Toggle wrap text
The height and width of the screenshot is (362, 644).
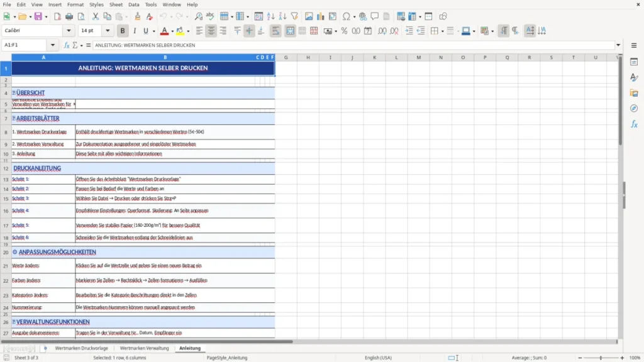275,31
